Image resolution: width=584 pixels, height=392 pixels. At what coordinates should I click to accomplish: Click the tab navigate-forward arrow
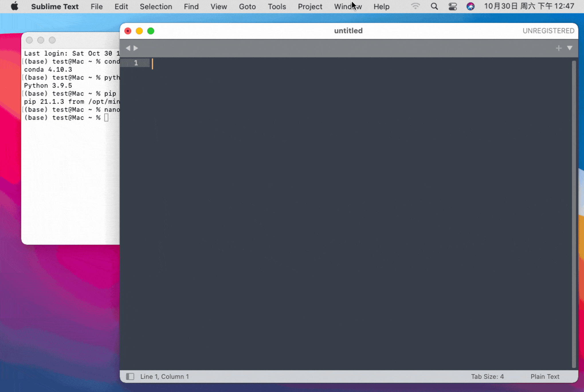pos(136,48)
